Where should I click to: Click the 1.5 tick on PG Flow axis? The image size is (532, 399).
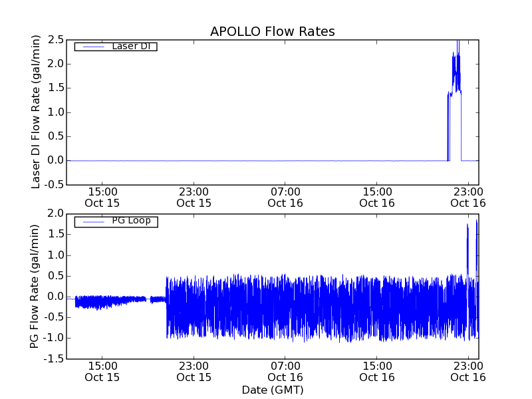point(56,235)
